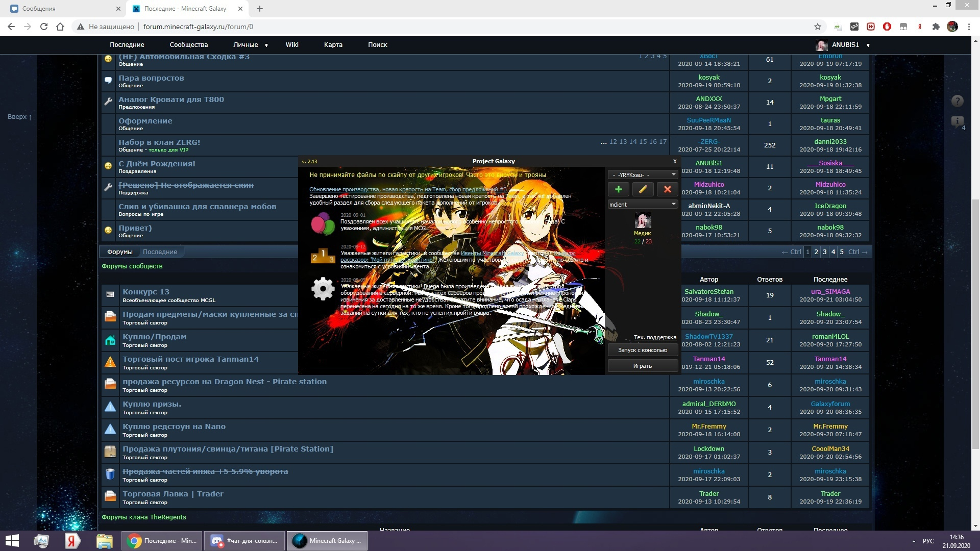Close the Project Galaxy launcher window
The width and height of the screenshot is (980, 551).
click(x=675, y=161)
